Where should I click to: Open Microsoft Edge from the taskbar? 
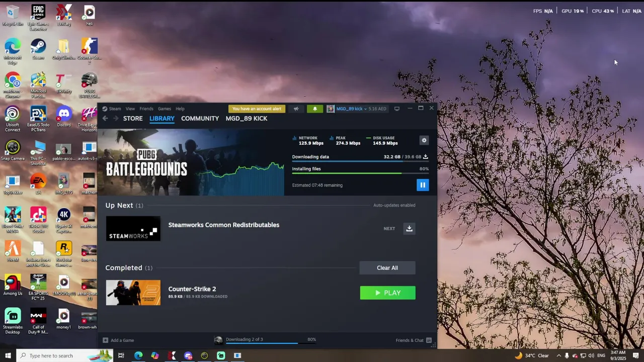[x=138, y=356]
